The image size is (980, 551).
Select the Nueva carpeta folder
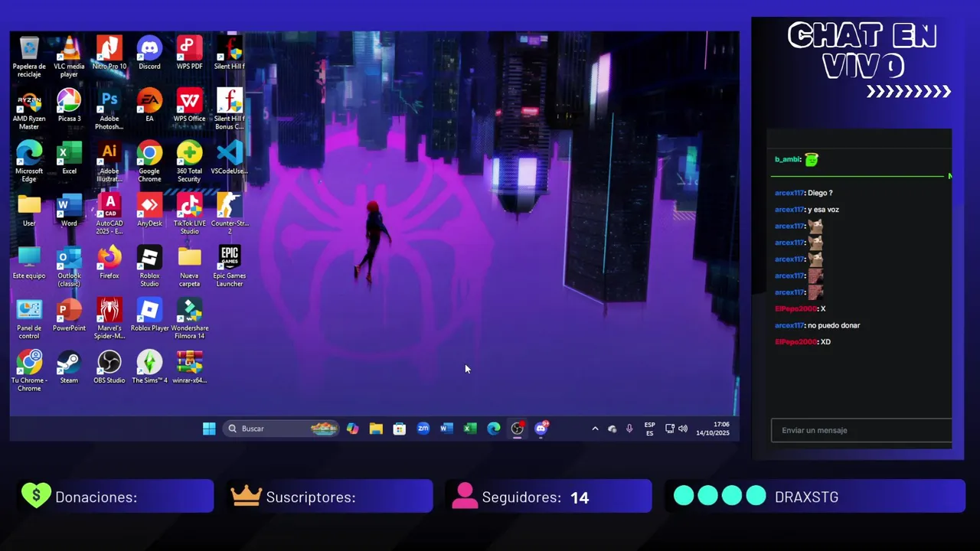click(x=189, y=266)
